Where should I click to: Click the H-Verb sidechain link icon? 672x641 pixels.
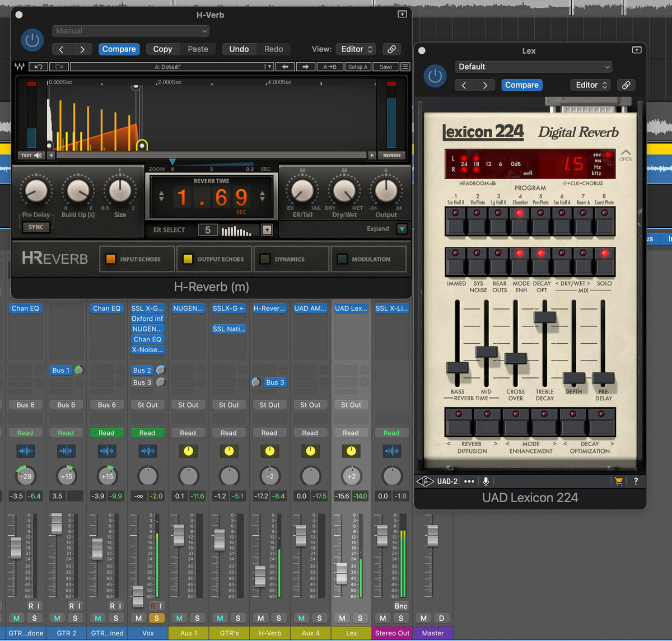coord(391,49)
